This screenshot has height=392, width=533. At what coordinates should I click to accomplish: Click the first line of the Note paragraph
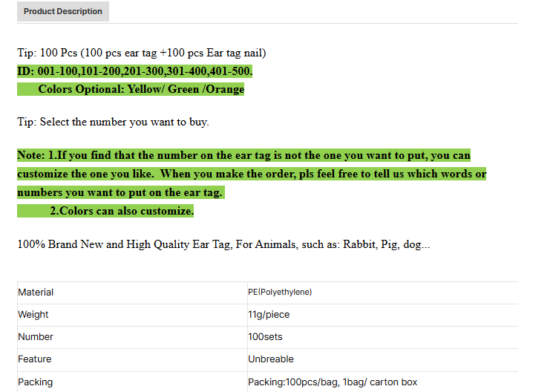(x=243, y=156)
